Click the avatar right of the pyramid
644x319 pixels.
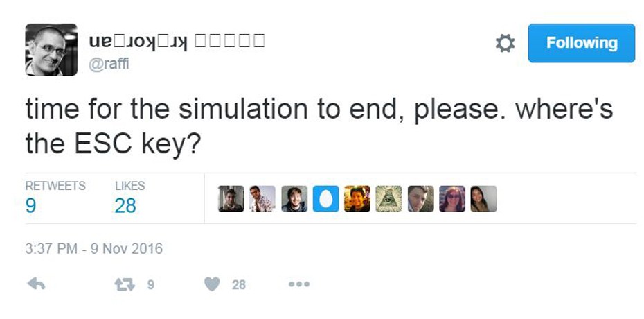420,198
